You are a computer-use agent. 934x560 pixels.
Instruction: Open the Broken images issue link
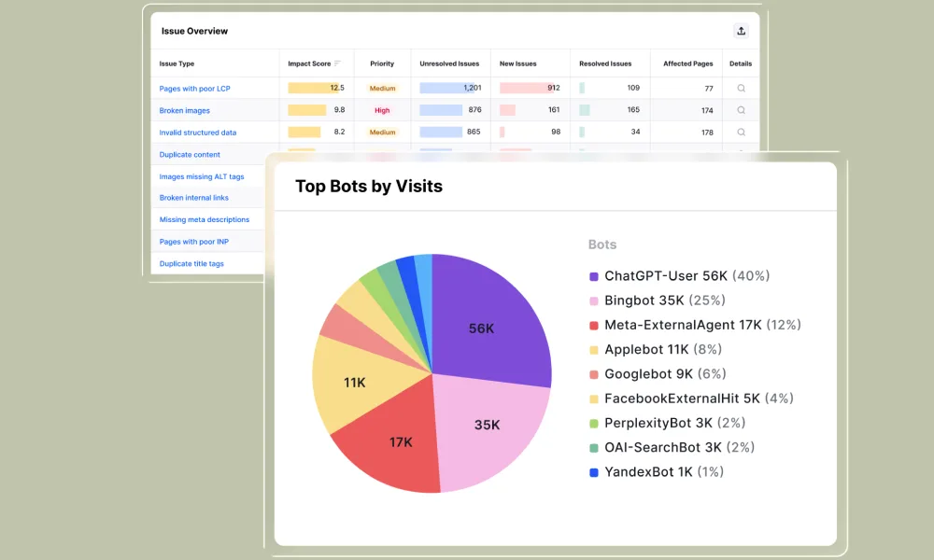coord(184,111)
